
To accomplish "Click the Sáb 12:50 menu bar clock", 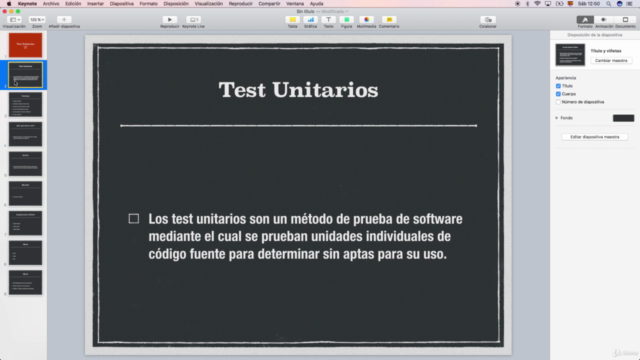I will [589, 4].
